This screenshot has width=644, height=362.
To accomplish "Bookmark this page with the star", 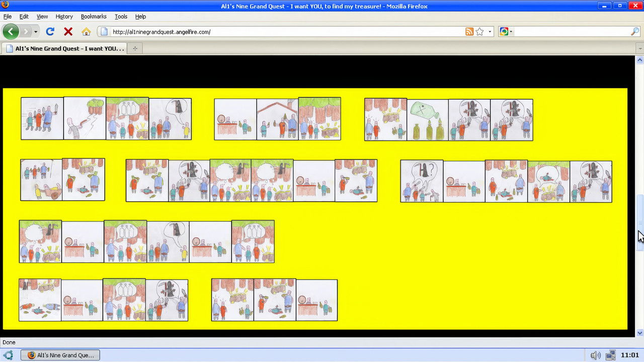I will 479,32.
